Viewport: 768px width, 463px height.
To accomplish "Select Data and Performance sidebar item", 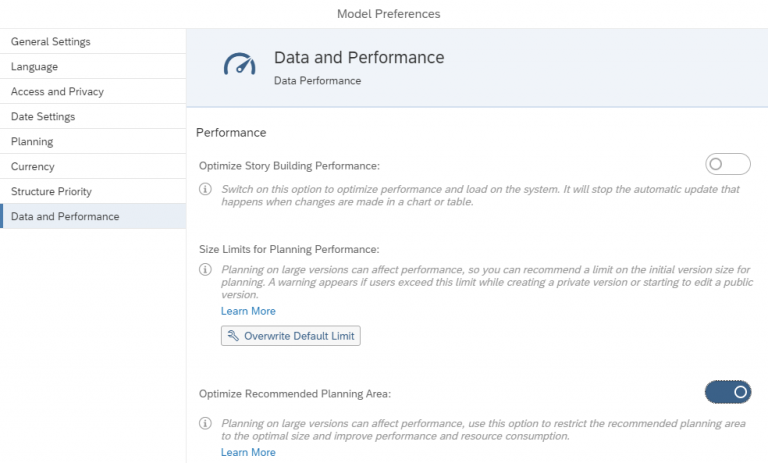I will click(93, 216).
